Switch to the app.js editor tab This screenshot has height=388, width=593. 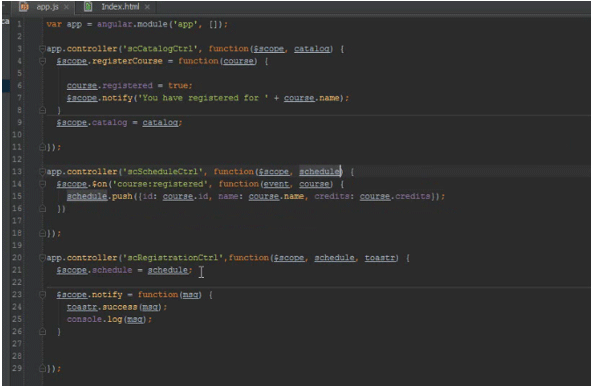pyautogui.click(x=45, y=7)
